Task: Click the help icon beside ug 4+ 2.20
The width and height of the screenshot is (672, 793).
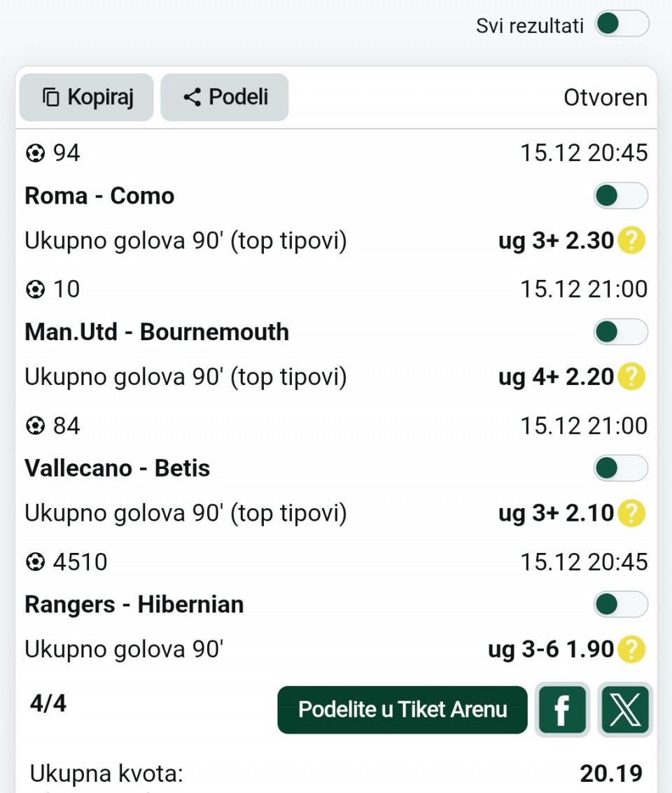Action: click(631, 377)
